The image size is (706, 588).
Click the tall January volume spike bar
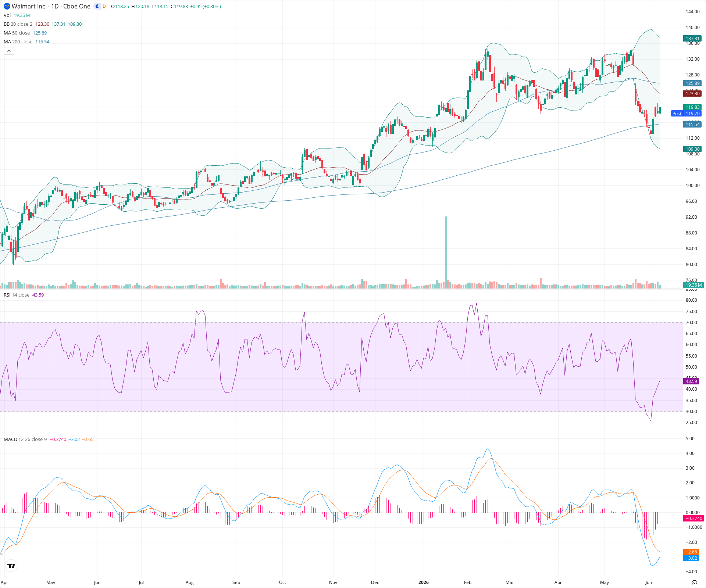[x=446, y=252]
